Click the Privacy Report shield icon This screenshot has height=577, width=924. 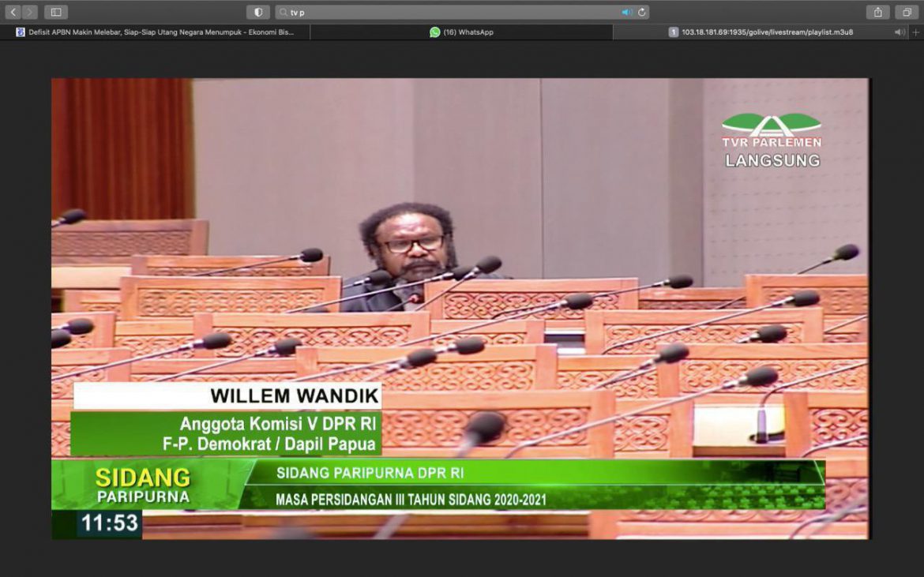pos(258,12)
